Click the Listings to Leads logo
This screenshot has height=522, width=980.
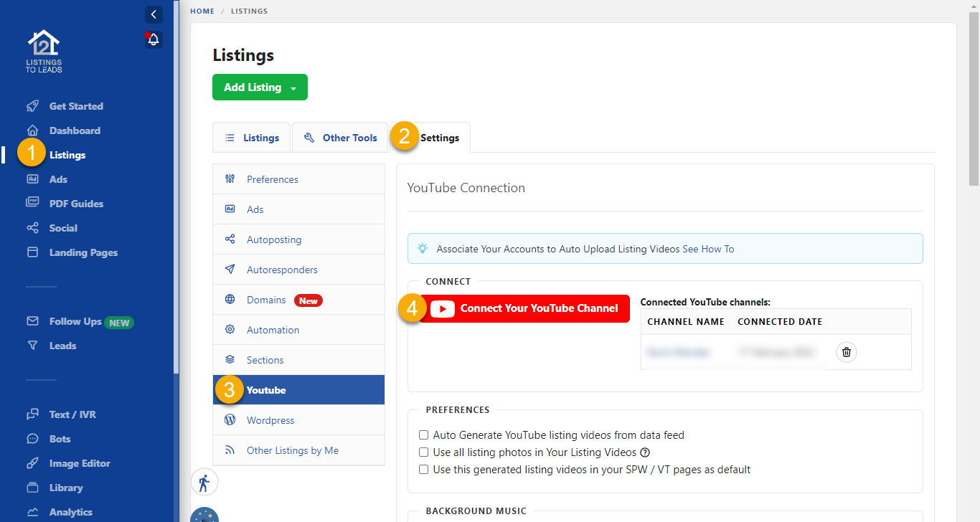click(x=44, y=51)
